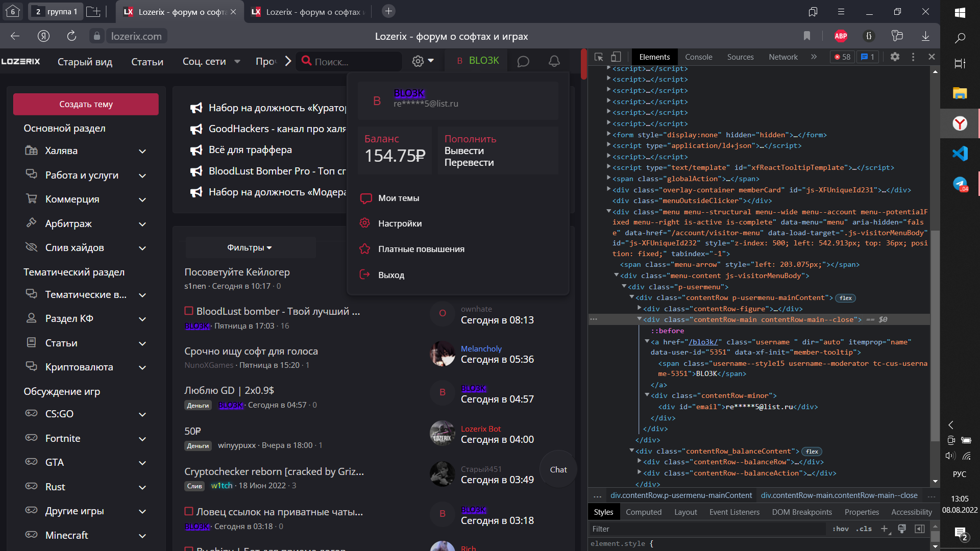Show the 58 errors counter in DevTools

click(x=842, y=57)
